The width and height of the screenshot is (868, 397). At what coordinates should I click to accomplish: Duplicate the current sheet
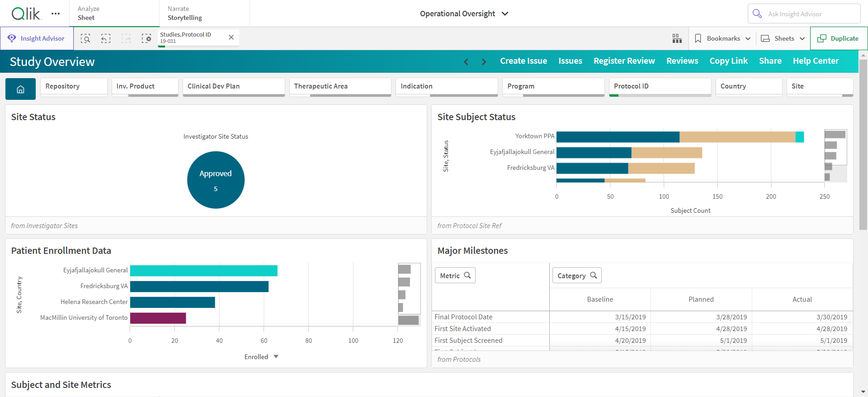(x=839, y=38)
